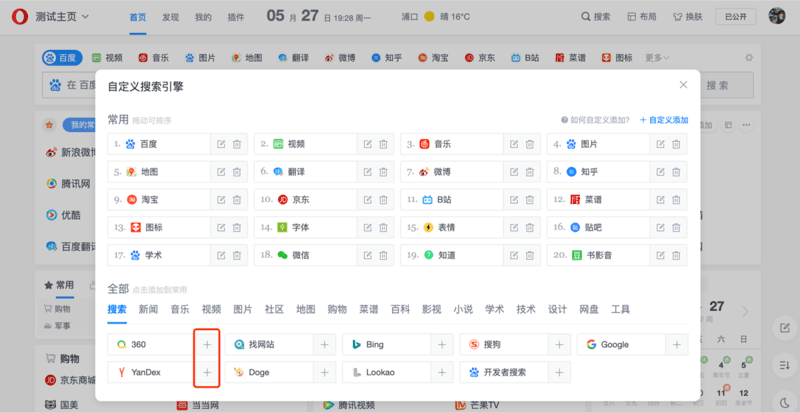Expand the 测试主页 dropdown arrow
The image size is (800, 413).
(85, 17)
